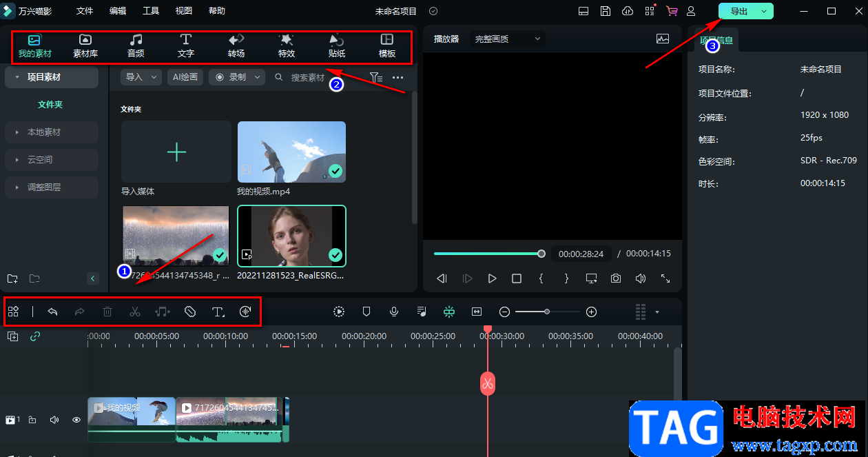Click the stop button in player

pyautogui.click(x=517, y=278)
